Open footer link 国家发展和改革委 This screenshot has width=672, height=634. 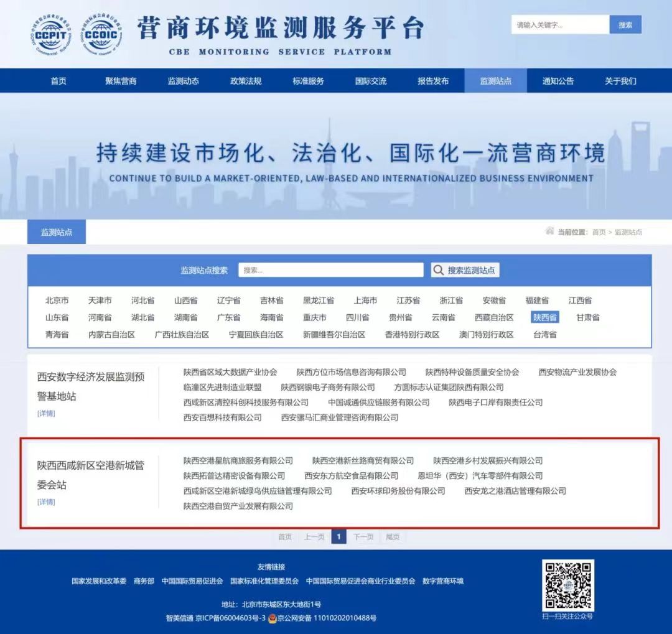point(99,581)
